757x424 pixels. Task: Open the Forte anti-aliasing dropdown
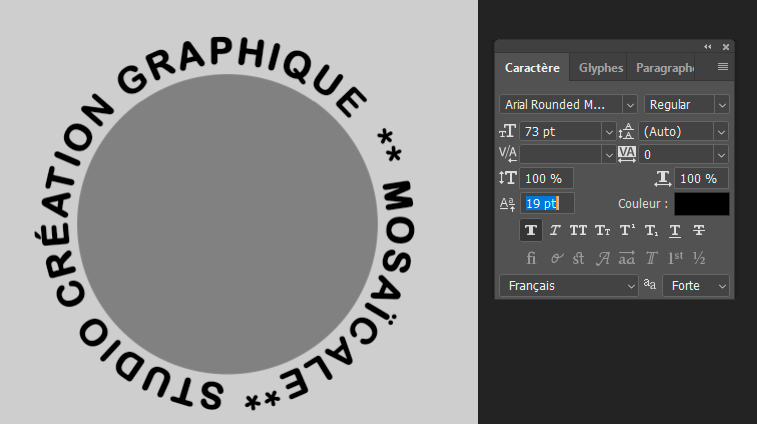pyautogui.click(x=721, y=286)
